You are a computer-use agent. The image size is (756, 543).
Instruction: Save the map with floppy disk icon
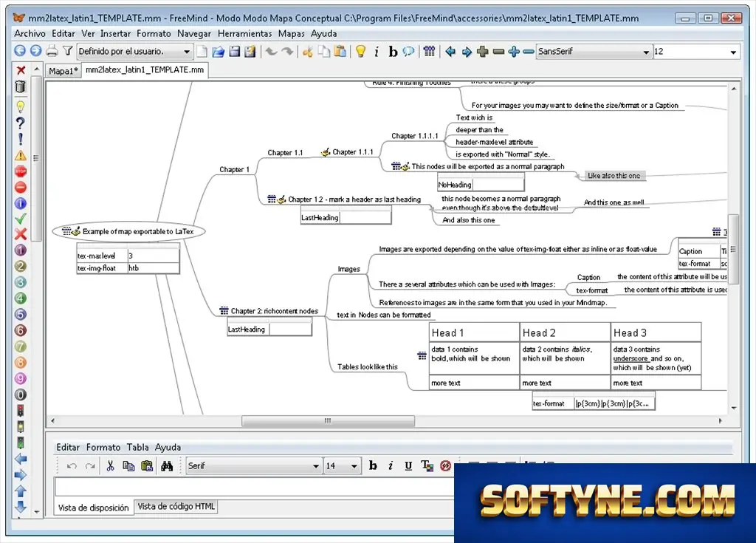coord(234,51)
